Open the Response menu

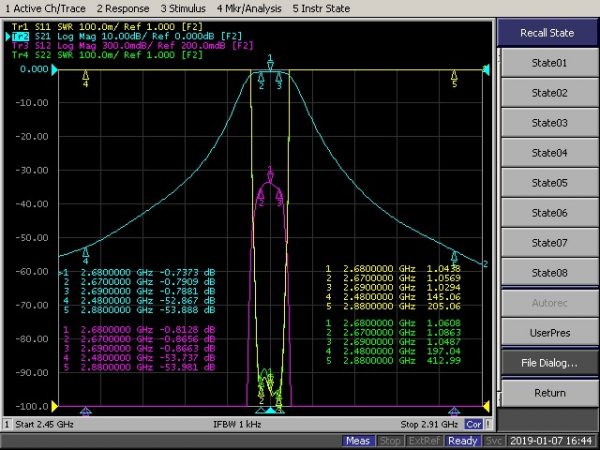(122, 8)
